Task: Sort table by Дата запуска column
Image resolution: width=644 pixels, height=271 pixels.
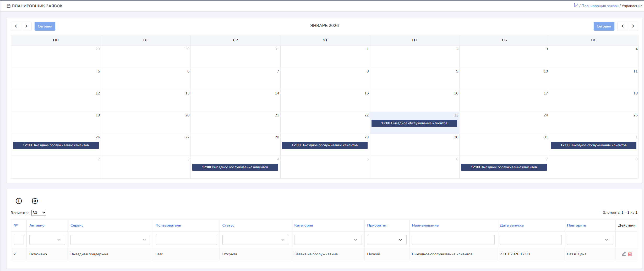Action: pyautogui.click(x=511, y=225)
